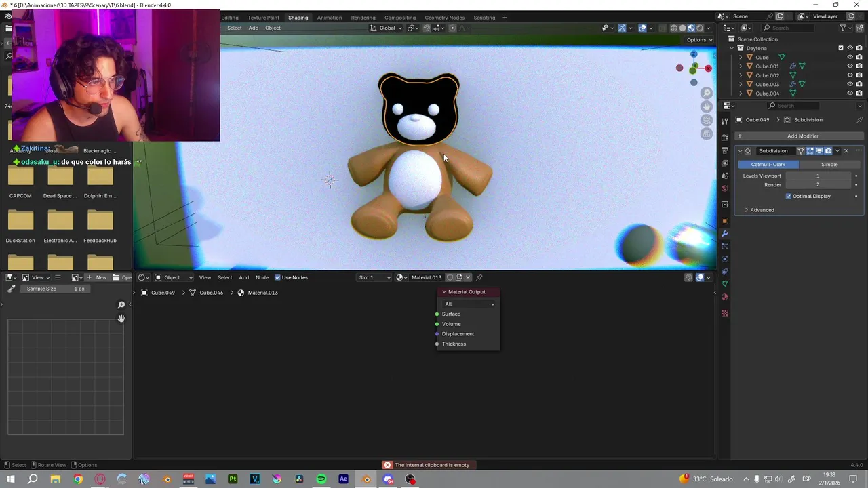Screen dimensions: 868x488
Task: Hide Cube.002 in viewport via eye icon
Action: click(x=850, y=75)
